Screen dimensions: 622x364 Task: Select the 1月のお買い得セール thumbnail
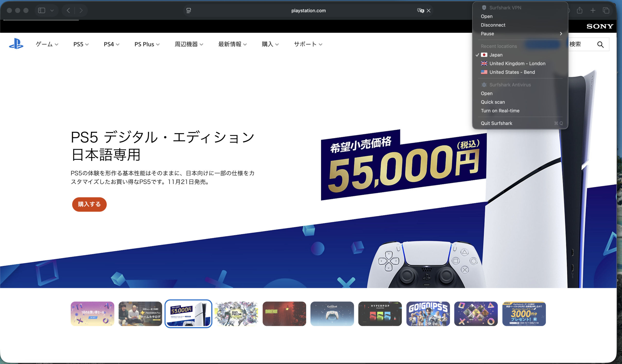(x=93, y=314)
